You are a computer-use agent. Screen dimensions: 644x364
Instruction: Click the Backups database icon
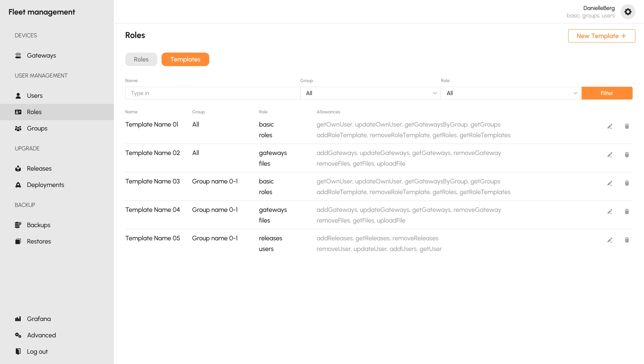pyautogui.click(x=18, y=225)
